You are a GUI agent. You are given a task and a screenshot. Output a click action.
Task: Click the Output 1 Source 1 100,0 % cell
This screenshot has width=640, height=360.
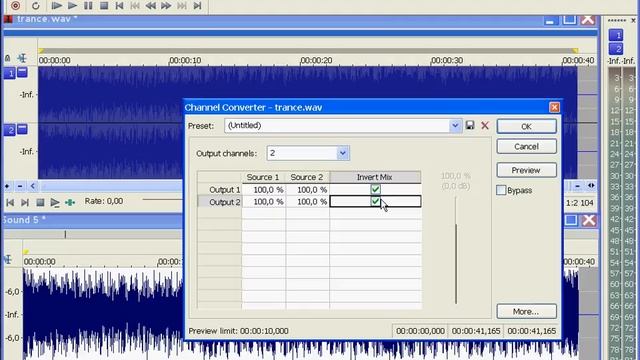coord(264,190)
